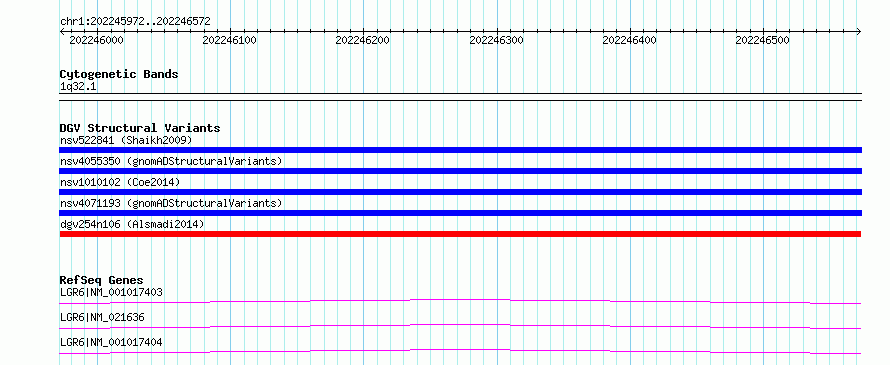Screen dimensions: 890x365
Task: Click ruler position 202246400
Action: pyautogui.click(x=629, y=40)
